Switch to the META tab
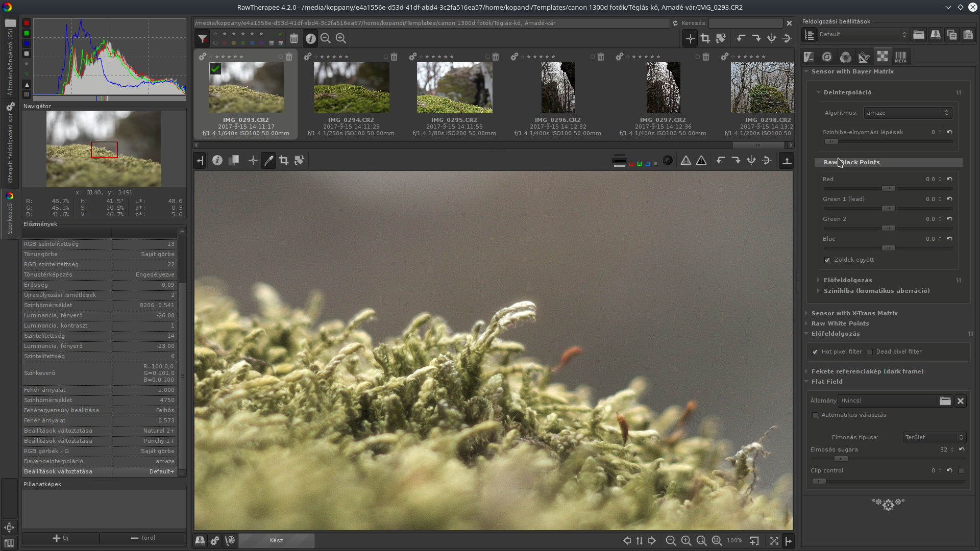The image size is (980, 551). pyautogui.click(x=901, y=57)
